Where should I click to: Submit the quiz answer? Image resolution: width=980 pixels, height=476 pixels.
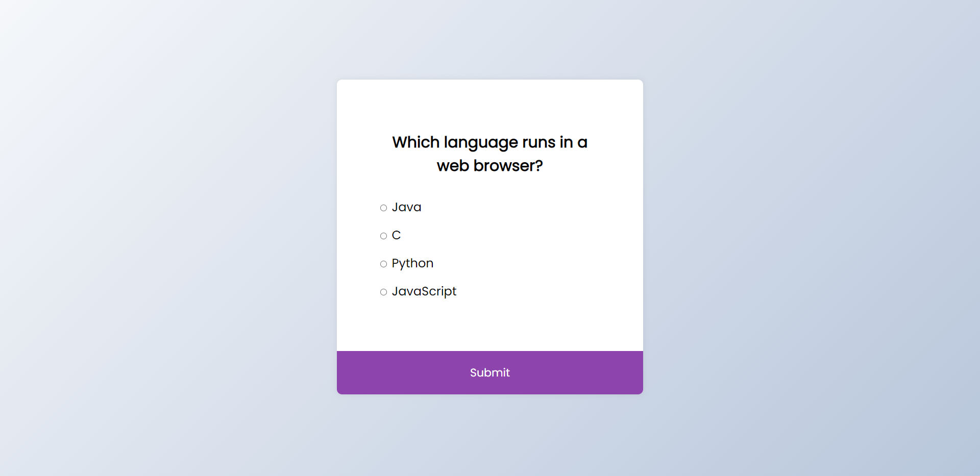(490, 372)
